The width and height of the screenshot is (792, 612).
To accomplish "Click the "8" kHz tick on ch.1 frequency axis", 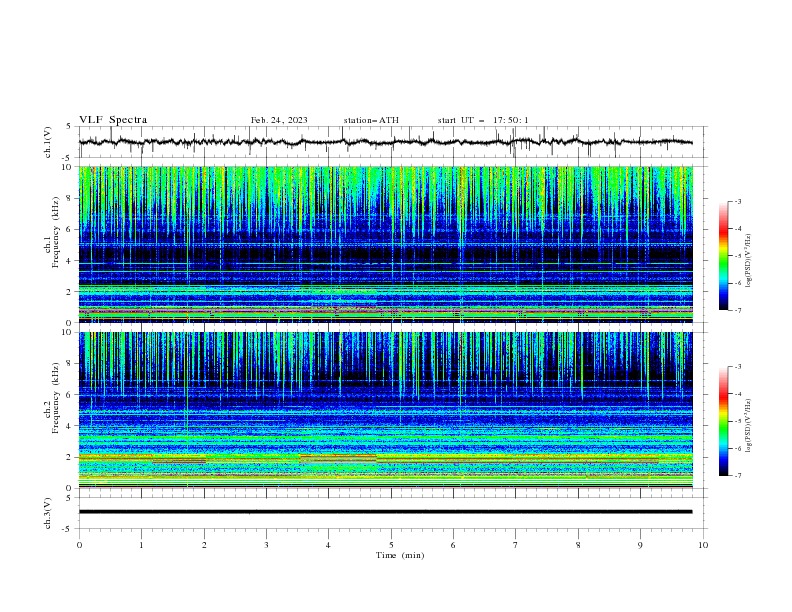I will (70, 198).
